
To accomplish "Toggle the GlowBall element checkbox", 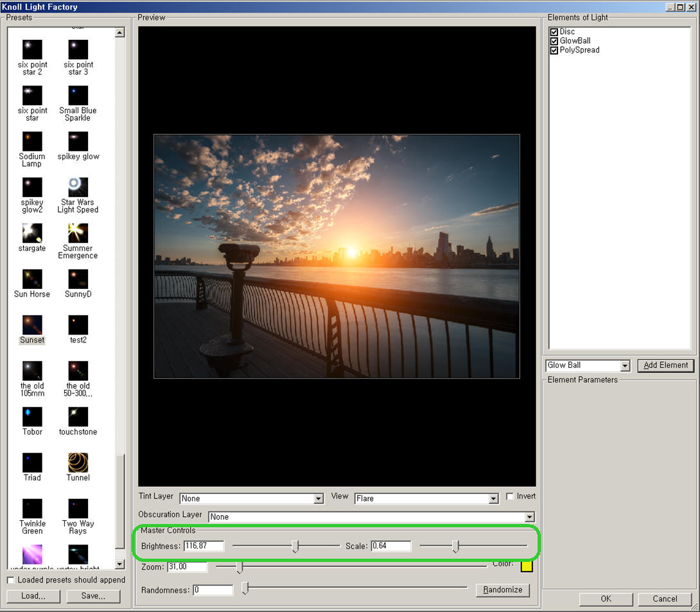I will tap(554, 40).
